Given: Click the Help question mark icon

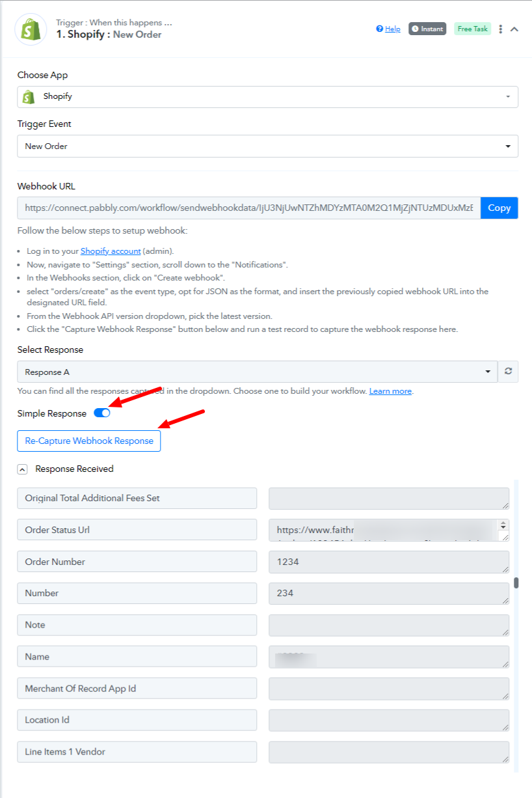Looking at the screenshot, I should click(380, 29).
